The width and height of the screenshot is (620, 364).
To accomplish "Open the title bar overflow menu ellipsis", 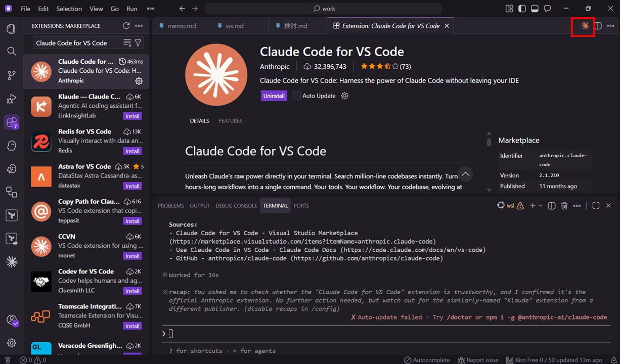I will (150, 9).
